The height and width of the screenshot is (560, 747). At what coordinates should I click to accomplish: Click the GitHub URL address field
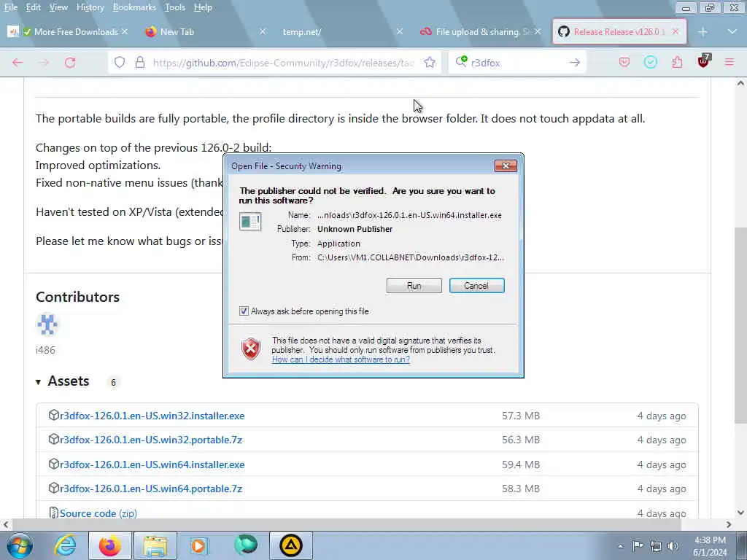[x=283, y=63]
